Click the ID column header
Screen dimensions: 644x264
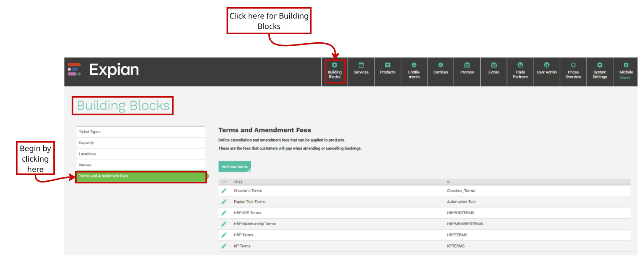point(449,182)
